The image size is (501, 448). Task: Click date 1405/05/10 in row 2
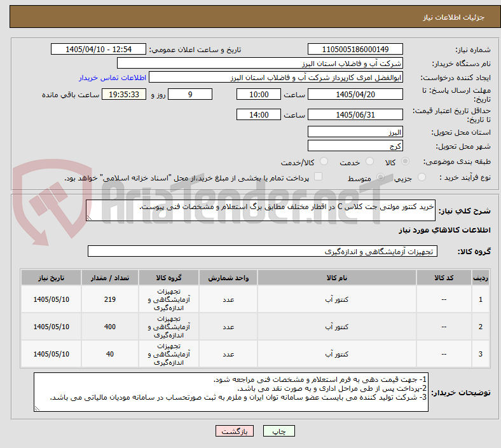[51, 327]
